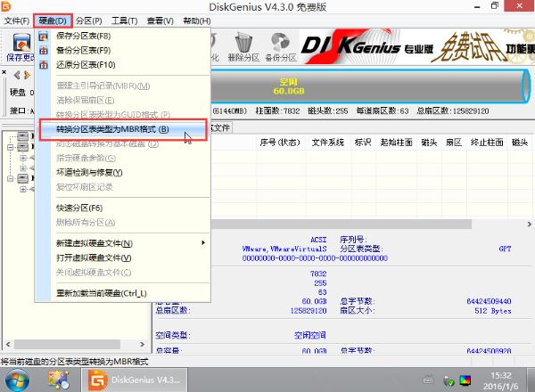Viewport: 535px width, 392px height.
Task: Click the greyed 删除所有分区(A) entry
Action: click(123, 222)
